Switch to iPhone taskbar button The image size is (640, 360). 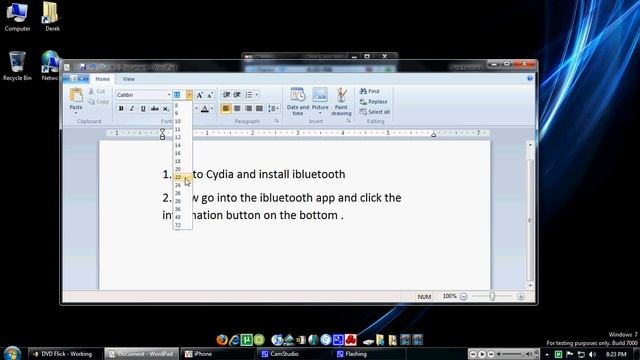coord(218,354)
